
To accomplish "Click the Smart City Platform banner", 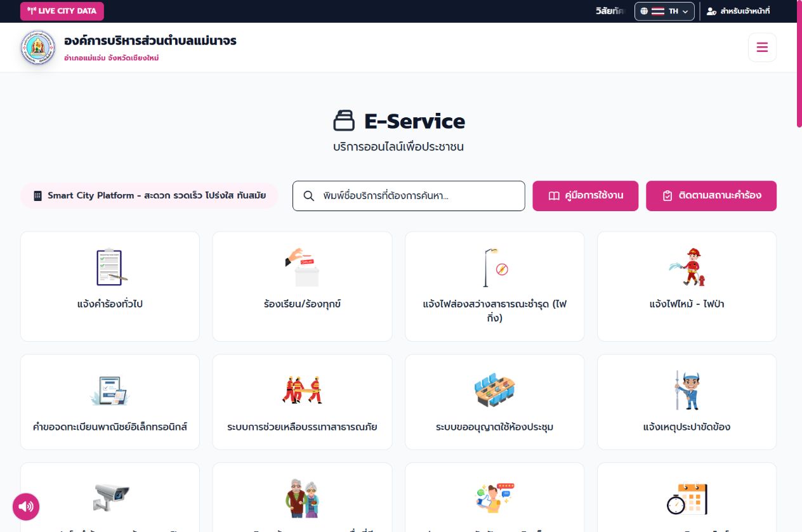I will 149,195.
